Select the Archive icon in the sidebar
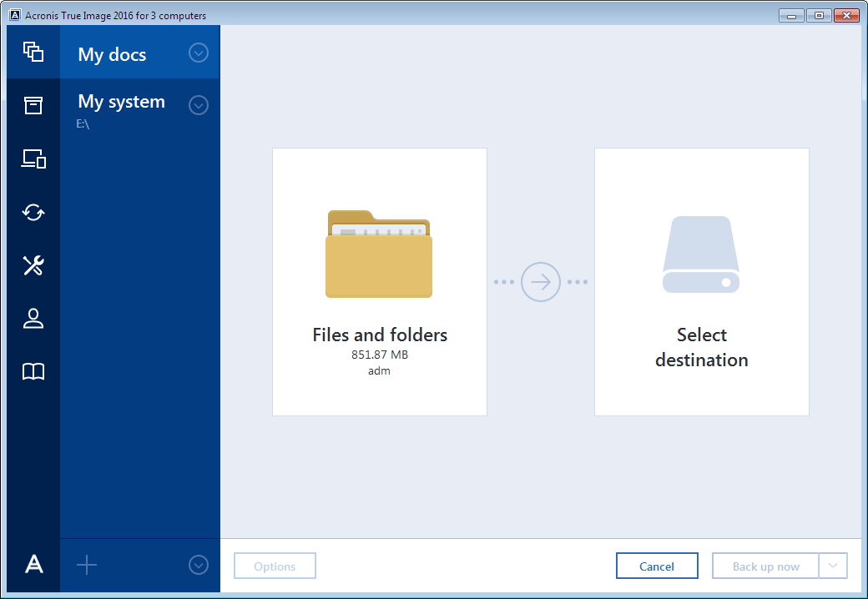This screenshot has width=868, height=599. point(33,105)
